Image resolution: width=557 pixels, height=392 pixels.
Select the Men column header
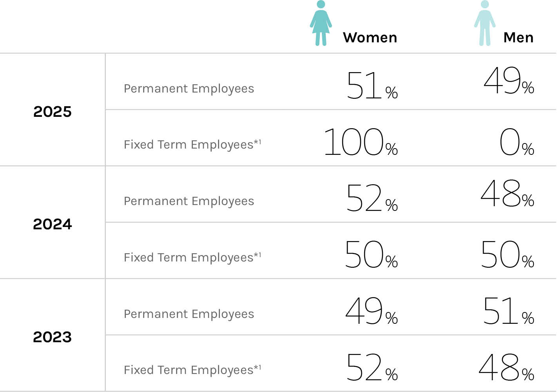pos(518,38)
